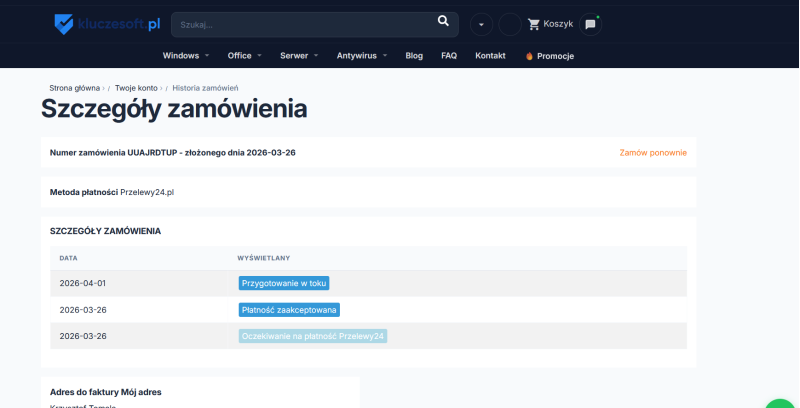Go to Strona główna breadcrumb

point(75,88)
